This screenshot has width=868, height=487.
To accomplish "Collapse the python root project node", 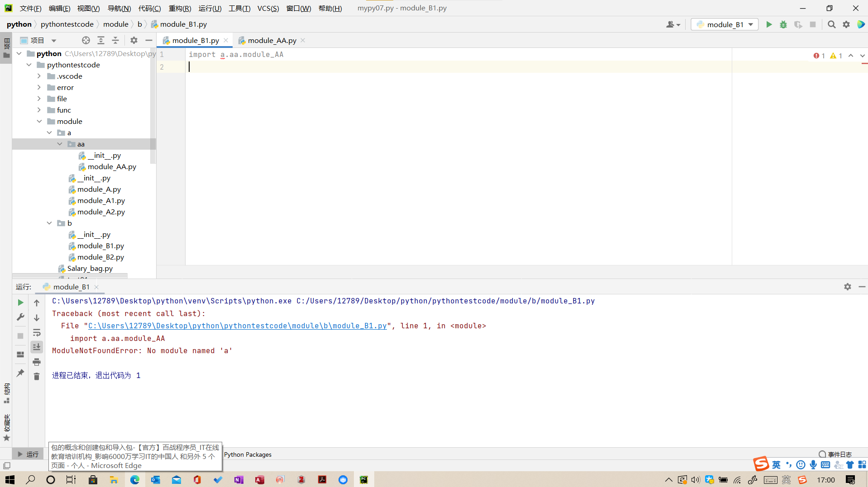I will pyautogui.click(x=19, y=53).
